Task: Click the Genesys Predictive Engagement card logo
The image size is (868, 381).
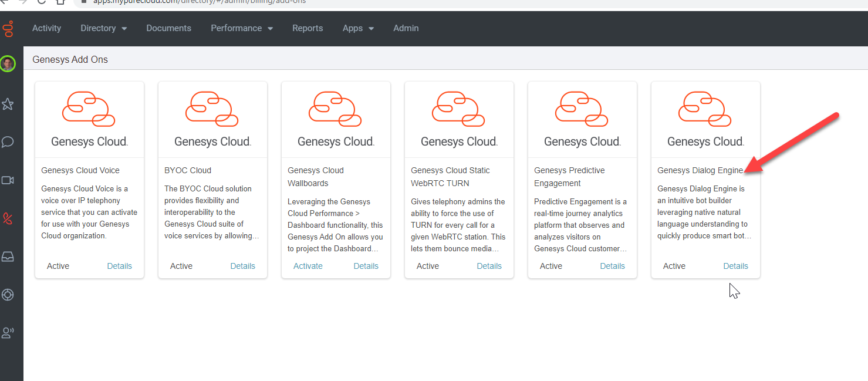Action: [582, 110]
